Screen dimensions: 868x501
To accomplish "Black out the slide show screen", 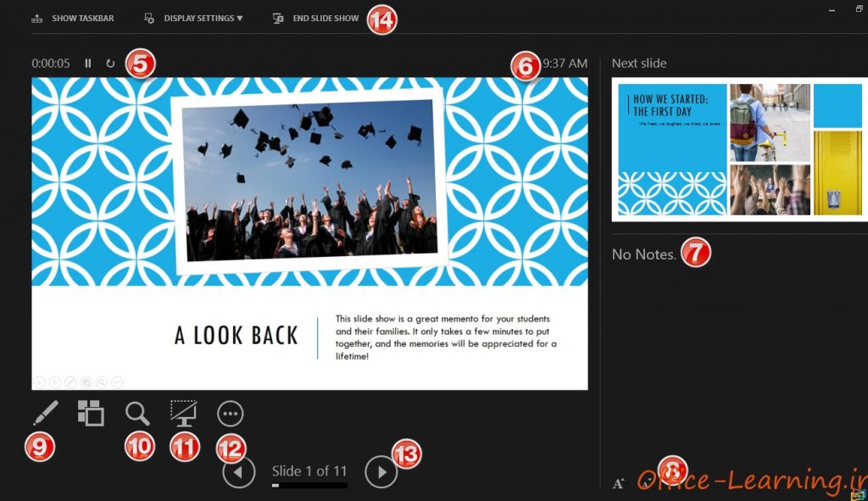I will click(184, 413).
